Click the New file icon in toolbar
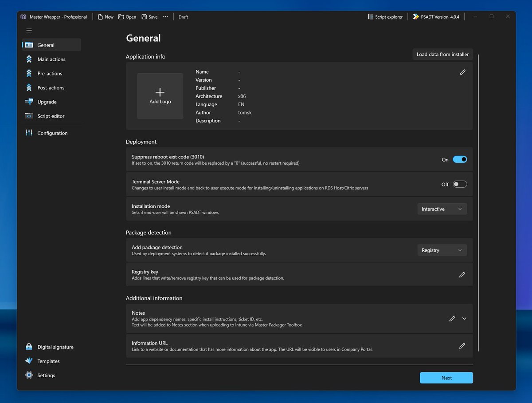This screenshot has width=532, height=403. point(100,17)
